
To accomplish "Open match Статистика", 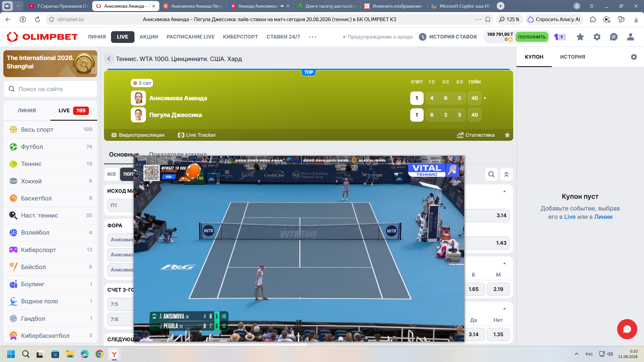I will 476,135.
